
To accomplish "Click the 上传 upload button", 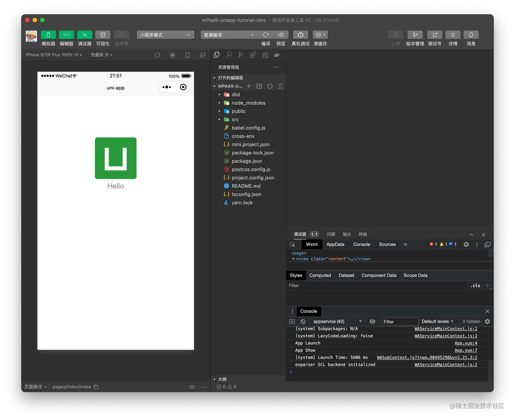I will pos(395,35).
